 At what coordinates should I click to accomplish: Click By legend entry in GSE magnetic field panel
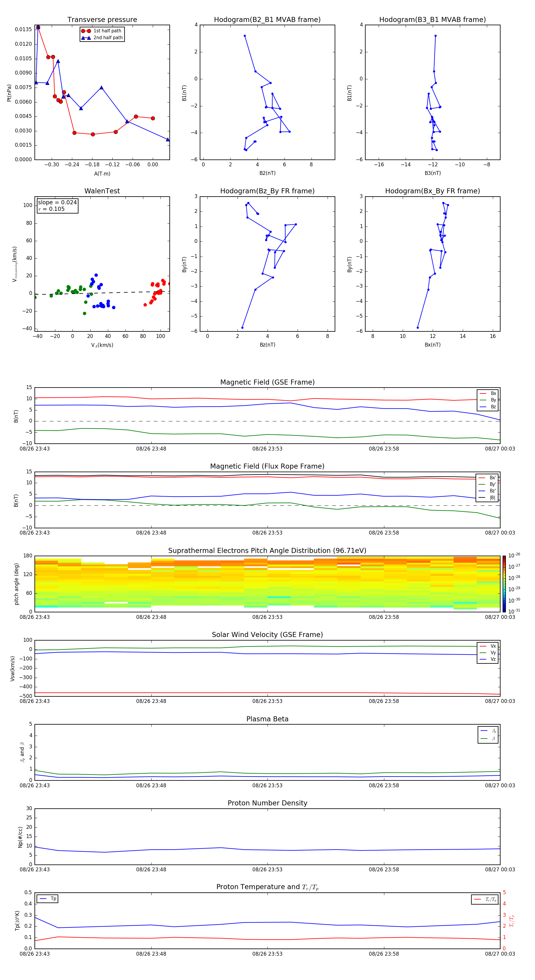tap(488, 400)
